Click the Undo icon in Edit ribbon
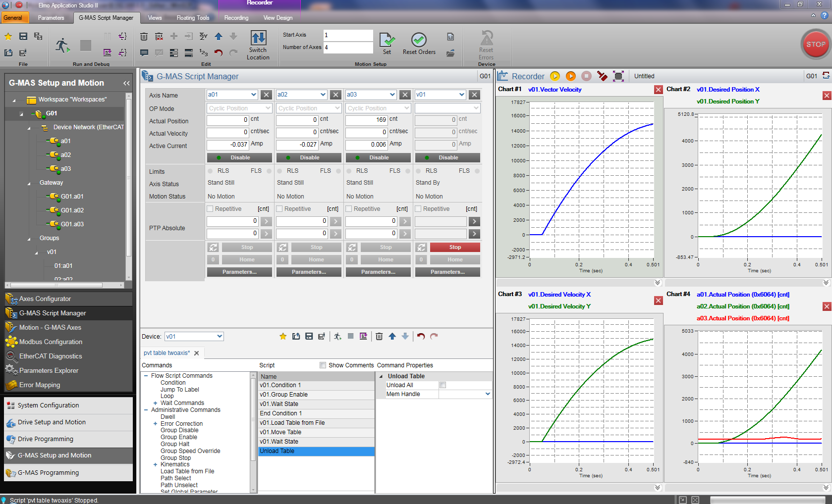The image size is (832, 504). (219, 52)
